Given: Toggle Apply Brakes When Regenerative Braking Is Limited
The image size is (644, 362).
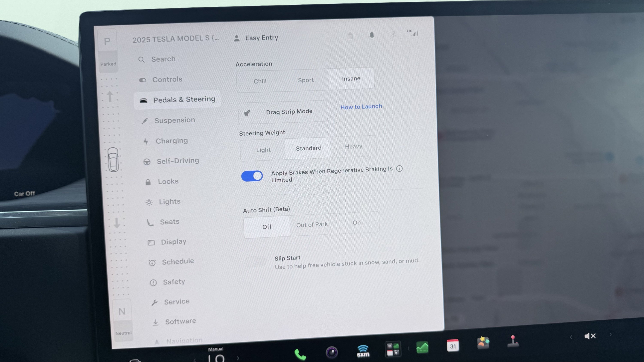Looking at the screenshot, I should click(x=252, y=176).
